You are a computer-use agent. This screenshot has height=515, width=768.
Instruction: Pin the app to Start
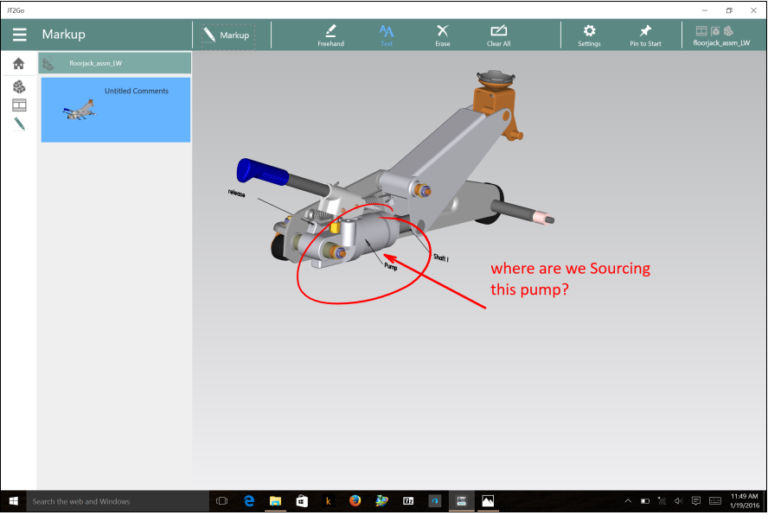(x=645, y=35)
